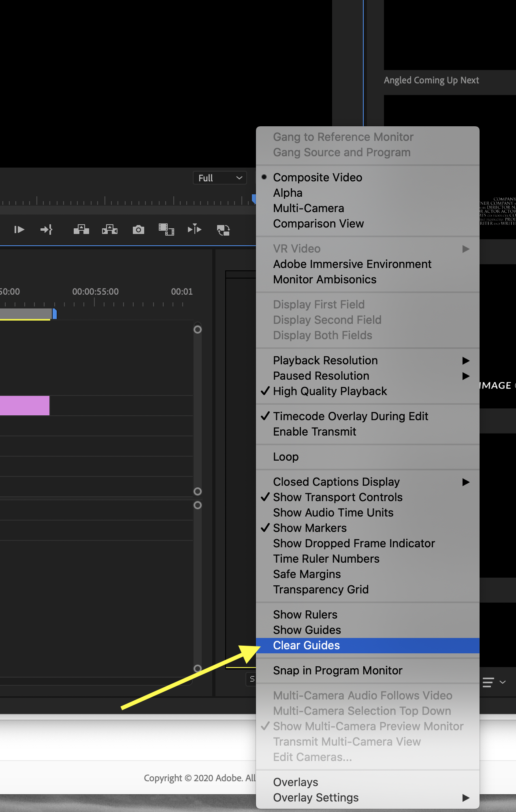Viewport: 516px width, 812px height.
Task: Click Snap in Program Monitor
Action: [337, 670]
